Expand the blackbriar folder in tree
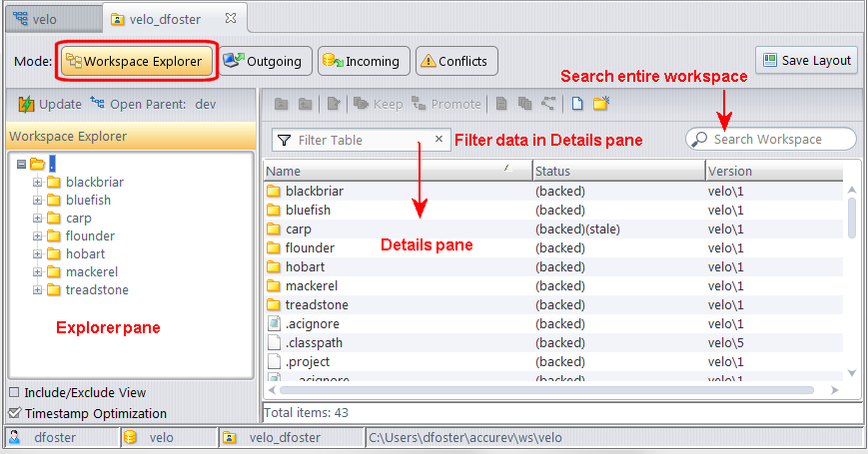868x454 pixels. click(39, 182)
